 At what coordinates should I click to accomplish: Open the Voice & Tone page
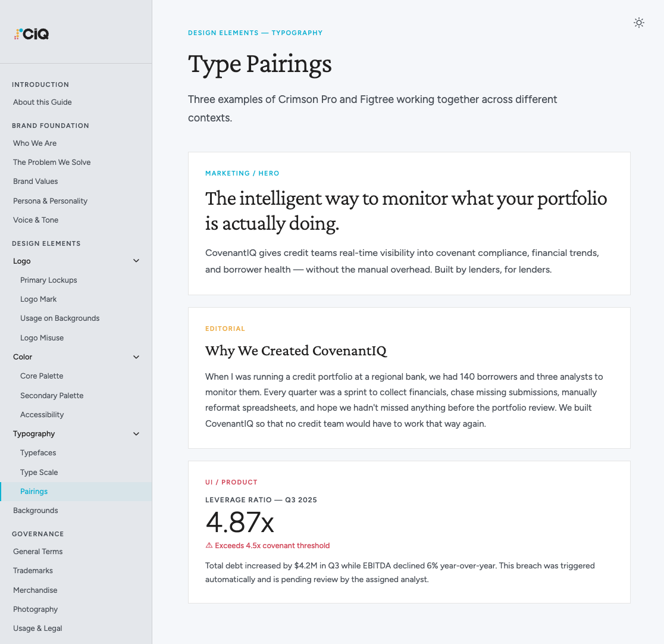35,220
